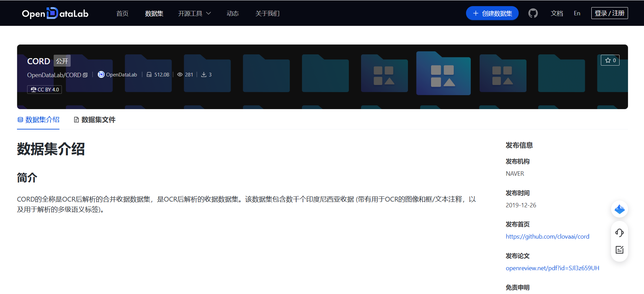Click the plus icon on 创建数据集 button
This screenshot has height=294, width=644.
476,13
